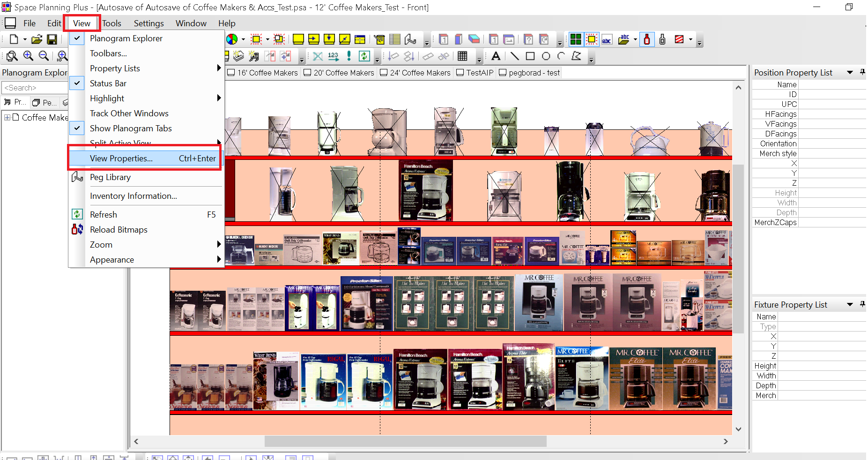Expand the Coffee Makers tree node

coord(7,117)
